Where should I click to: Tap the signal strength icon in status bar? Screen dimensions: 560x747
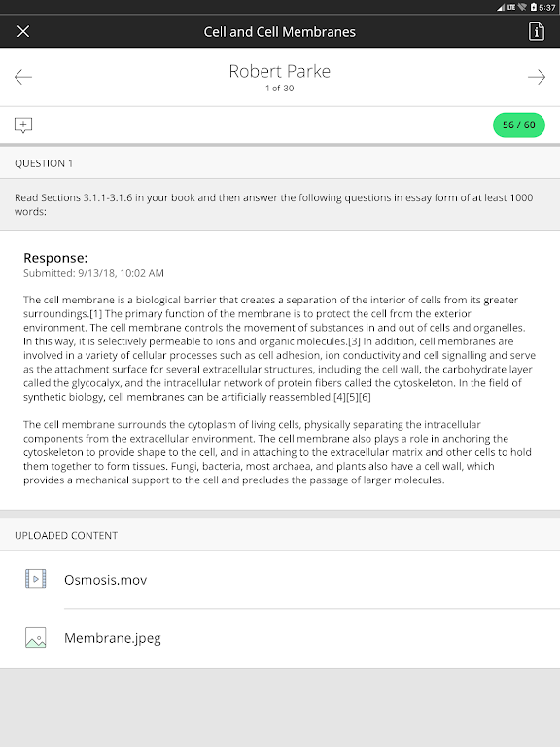tap(501, 7)
